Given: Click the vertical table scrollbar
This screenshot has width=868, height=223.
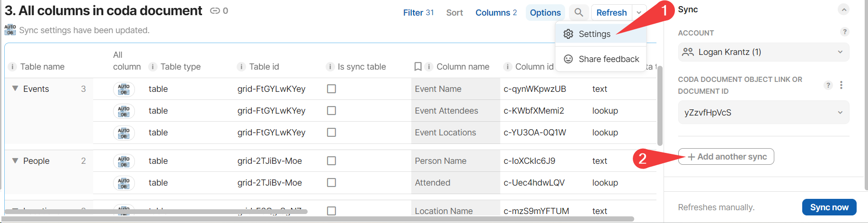Looking at the screenshot, I should point(660,106).
